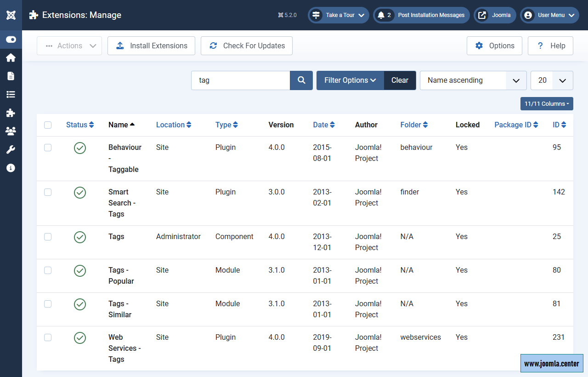Screen dimensions: 588x377
Task: Open the Joomla site preview link
Action: tap(495, 15)
